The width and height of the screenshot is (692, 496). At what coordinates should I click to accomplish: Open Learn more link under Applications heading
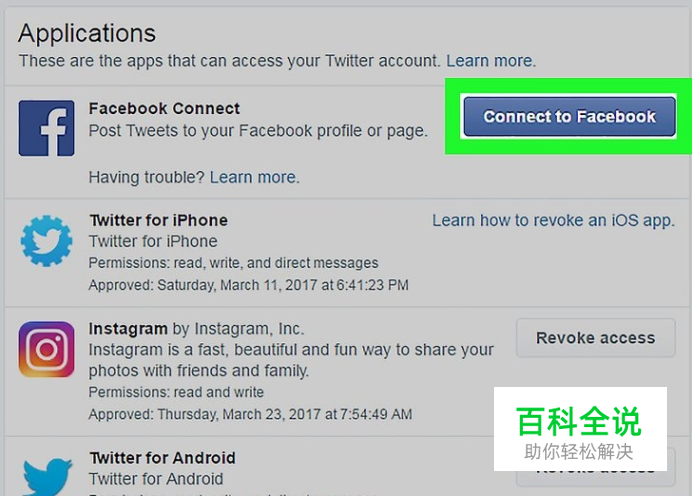click(491, 60)
